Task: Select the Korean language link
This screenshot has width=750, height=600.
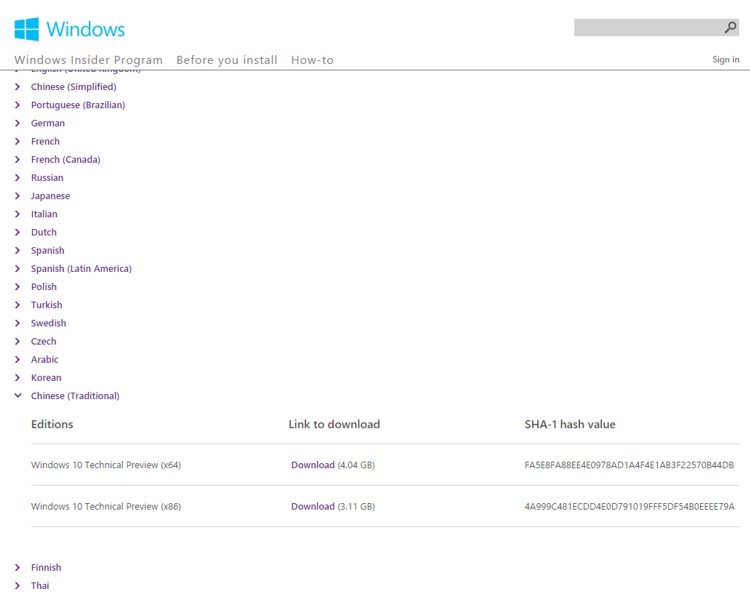Action: [x=46, y=378]
